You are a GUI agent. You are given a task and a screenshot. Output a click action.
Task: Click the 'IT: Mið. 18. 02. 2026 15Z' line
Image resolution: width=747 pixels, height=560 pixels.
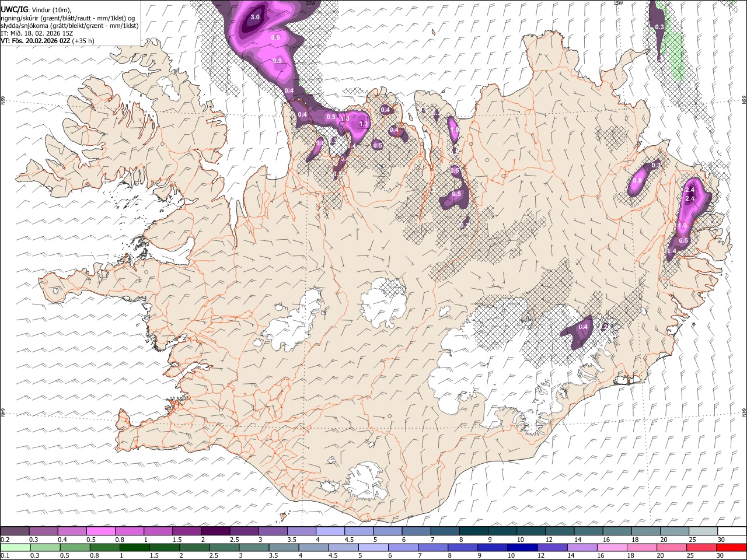[x=37, y=33]
